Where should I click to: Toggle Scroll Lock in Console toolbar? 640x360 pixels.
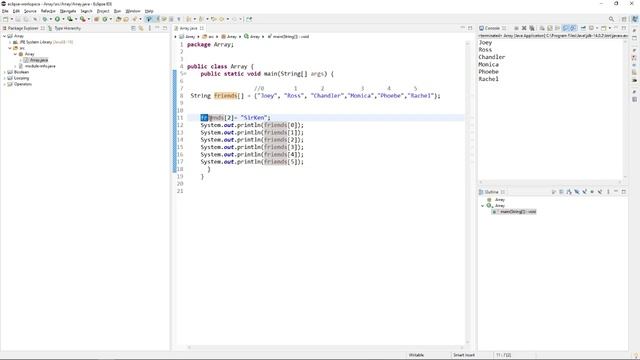point(550,28)
